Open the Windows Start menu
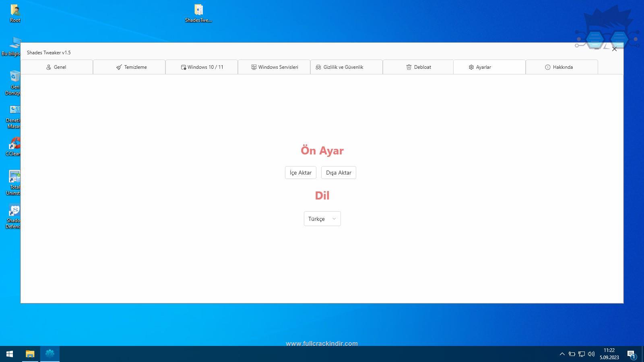Viewport: 644px width, 362px height. (x=10, y=354)
